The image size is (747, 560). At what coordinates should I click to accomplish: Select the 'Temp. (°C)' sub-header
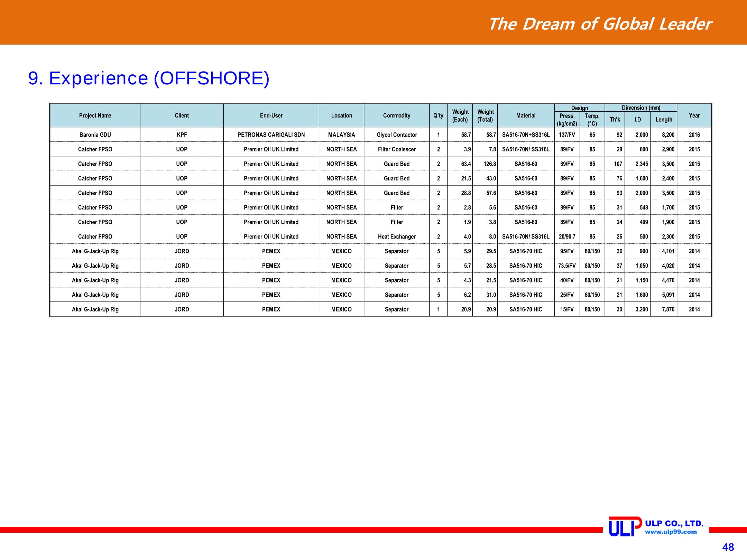pyautogui.click(x=592, y=120)
